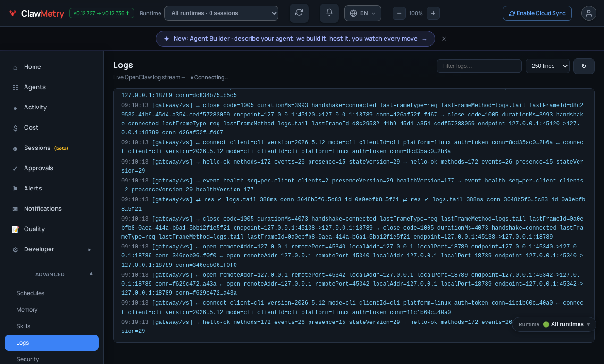This screenshot has height=364, width=604.
Task: Click the version update badge v0.12.736
Action: pos(101,13)
